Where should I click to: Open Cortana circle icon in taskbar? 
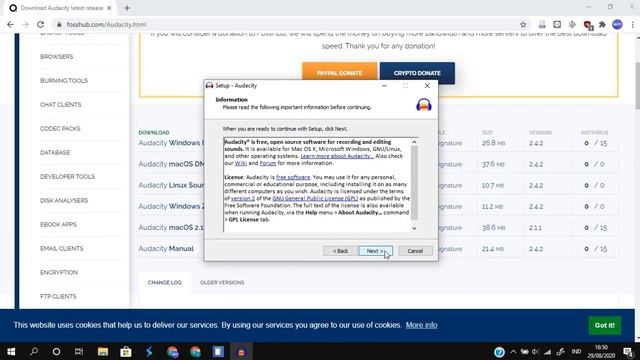(56, 351)
